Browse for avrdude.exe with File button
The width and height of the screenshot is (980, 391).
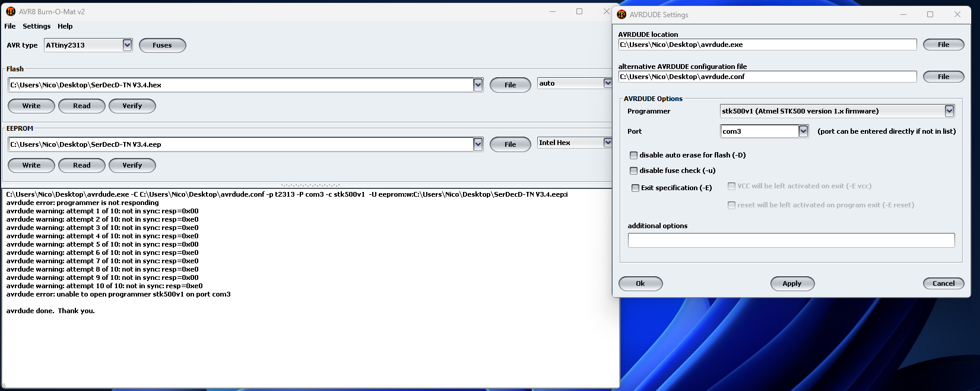(x=944, y=45)
